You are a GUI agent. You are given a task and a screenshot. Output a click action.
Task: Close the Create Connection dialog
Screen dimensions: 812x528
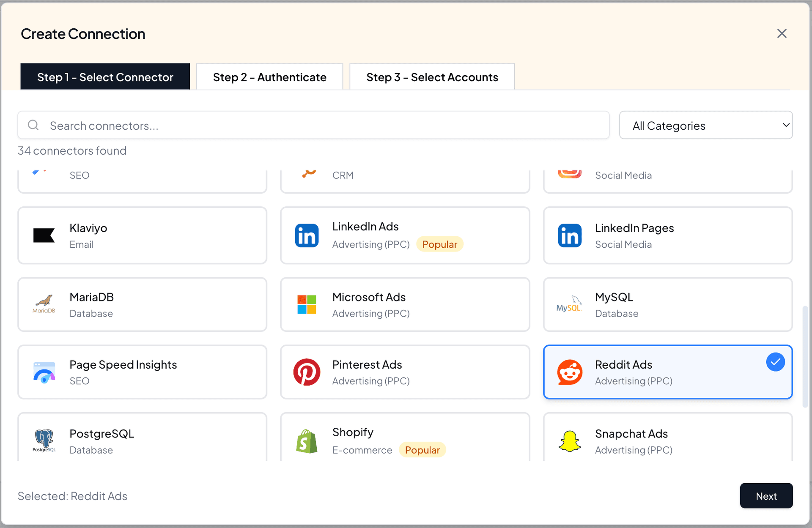click(782, 33)
